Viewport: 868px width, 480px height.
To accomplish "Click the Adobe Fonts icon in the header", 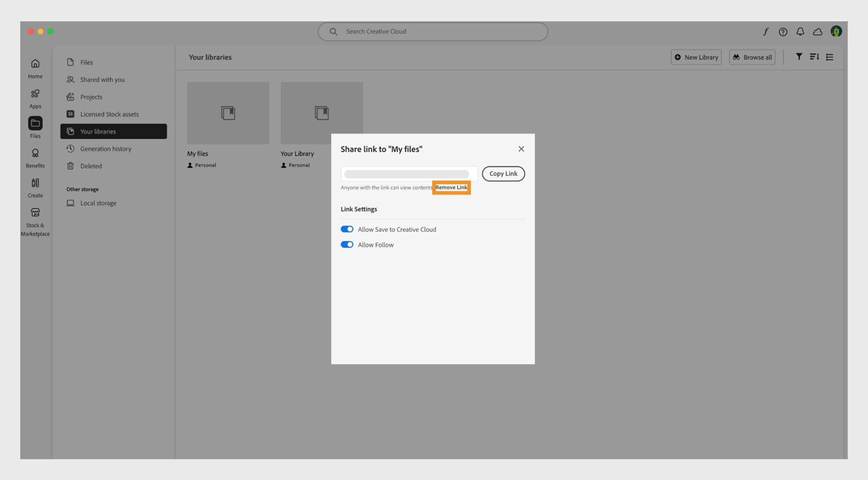I will pos(765,32).
